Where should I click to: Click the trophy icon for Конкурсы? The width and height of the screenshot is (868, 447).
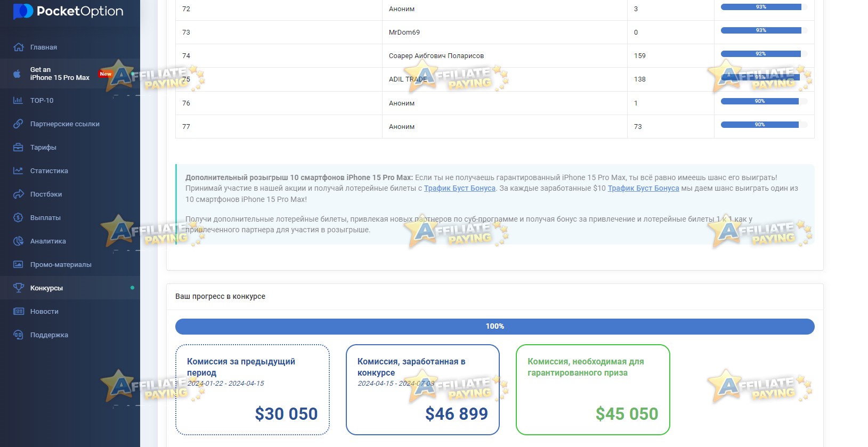point(19,288)
